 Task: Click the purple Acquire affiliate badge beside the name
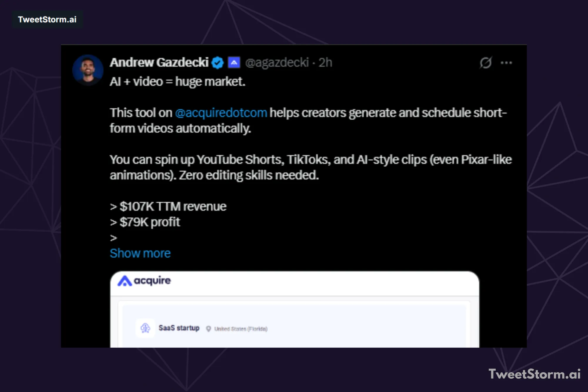coord(234,62)
